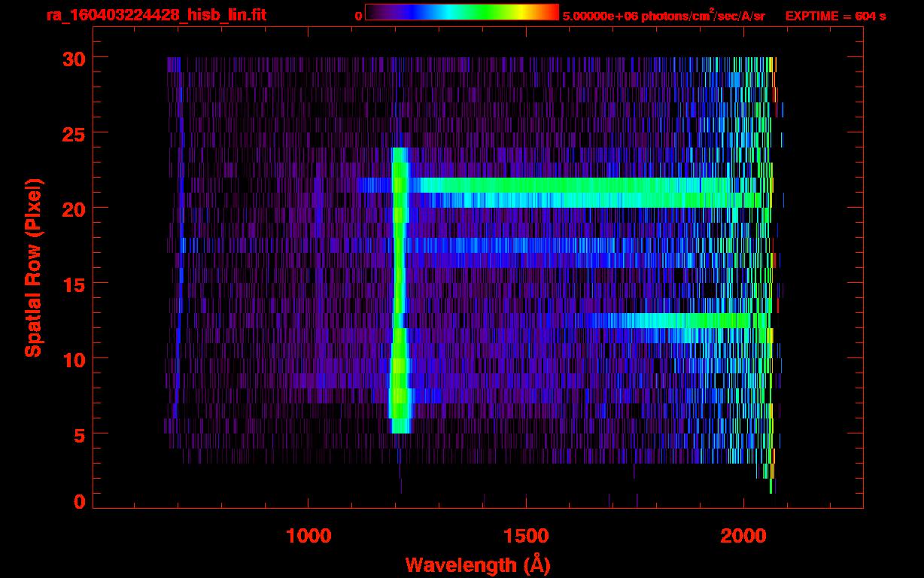Click the Wavelength (Å) axis title
This screenshot has height=578, width=924.
click(478, 564)
